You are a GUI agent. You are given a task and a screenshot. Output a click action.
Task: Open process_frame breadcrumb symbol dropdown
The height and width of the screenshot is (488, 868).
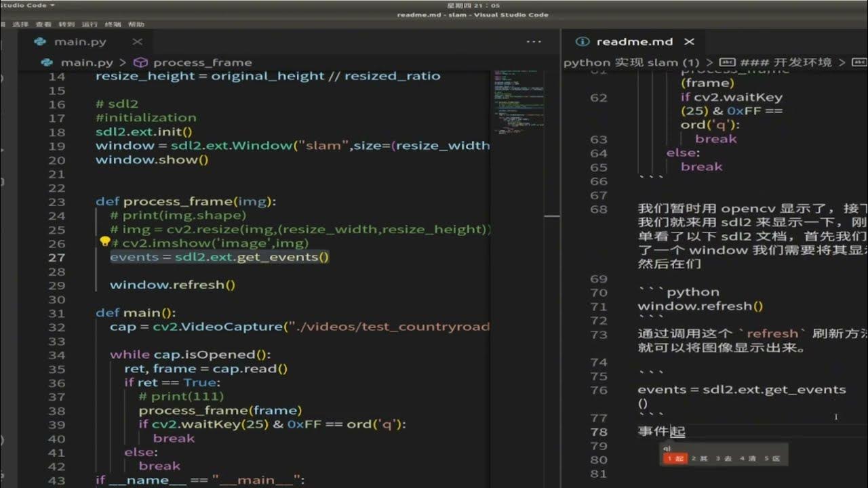(x=202, y=62)
